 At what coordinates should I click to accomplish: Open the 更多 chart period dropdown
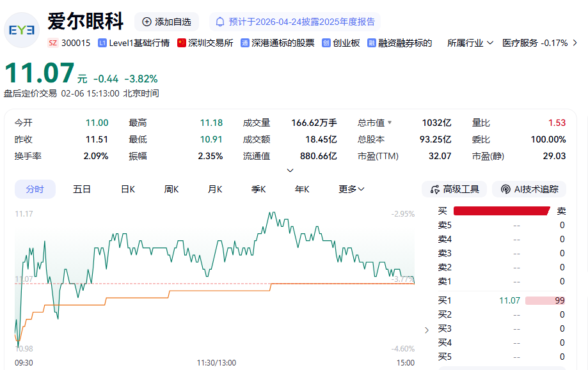(351, 189)
